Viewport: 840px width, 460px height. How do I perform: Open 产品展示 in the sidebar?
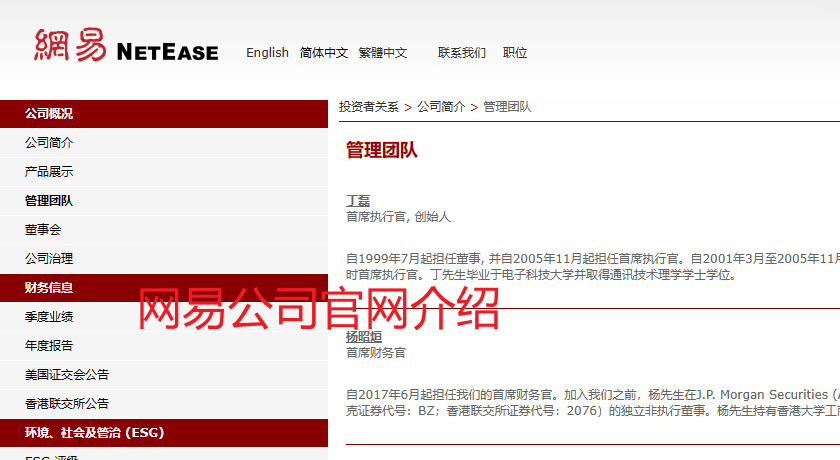click(x=164, y=171)
